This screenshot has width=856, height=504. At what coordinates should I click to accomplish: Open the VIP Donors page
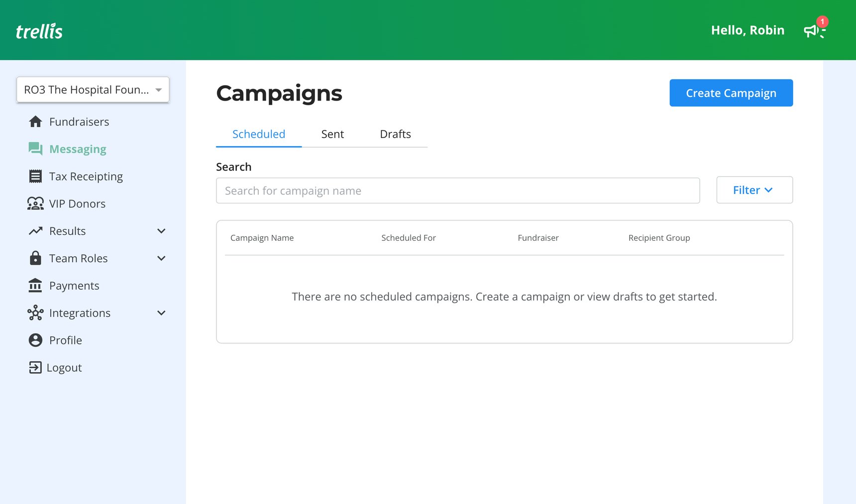(x=77, y=203)
